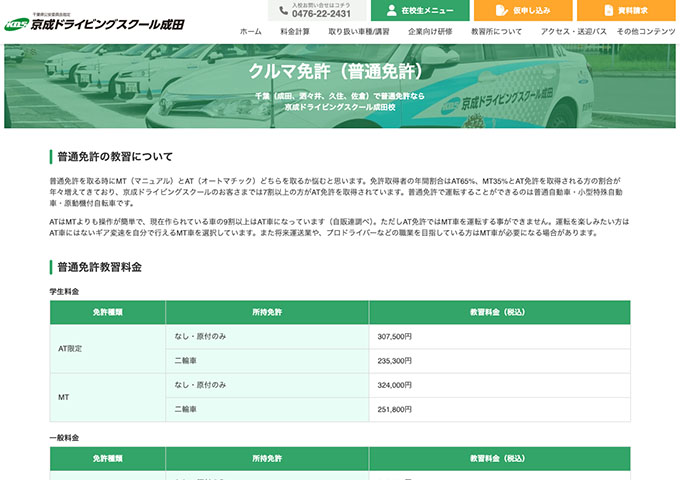Click the heading 普通免許の教習について

[115, 157]
